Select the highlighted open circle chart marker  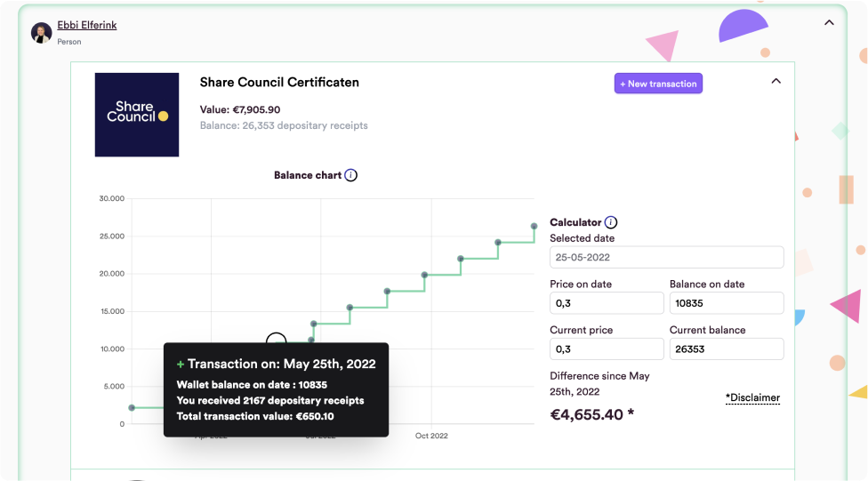tap(277, 340)
